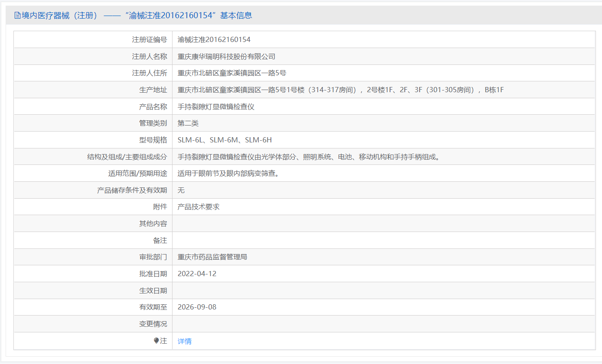Screen dimensions: 602x364
Task: Click the 产品技术要求 attachment entry
Action: [x=198, y=207]
